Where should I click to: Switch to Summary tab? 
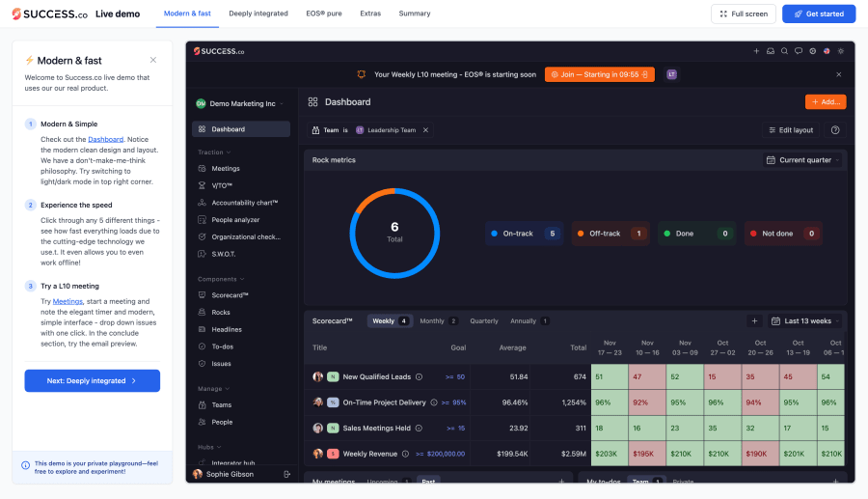pyautogui.click(x=415, y=14)
